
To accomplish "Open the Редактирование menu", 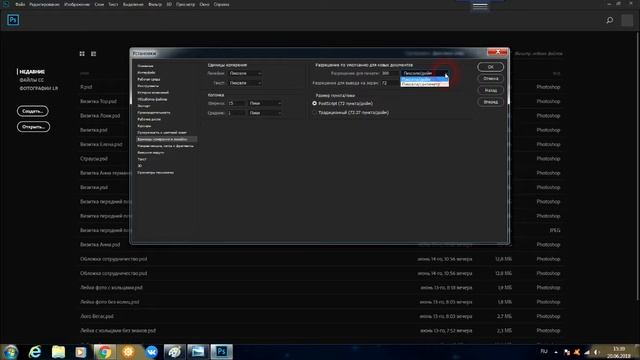I will pyautogui.click(x=44, y=4).
